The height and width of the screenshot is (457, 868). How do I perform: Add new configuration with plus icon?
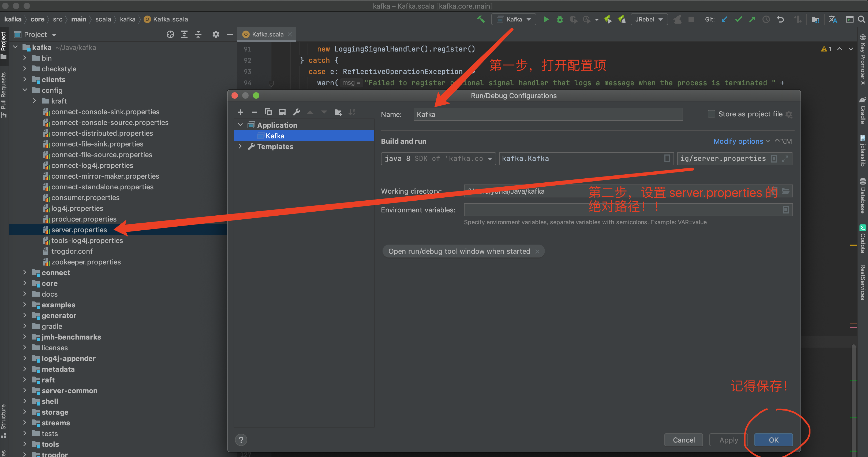(240, 112)
